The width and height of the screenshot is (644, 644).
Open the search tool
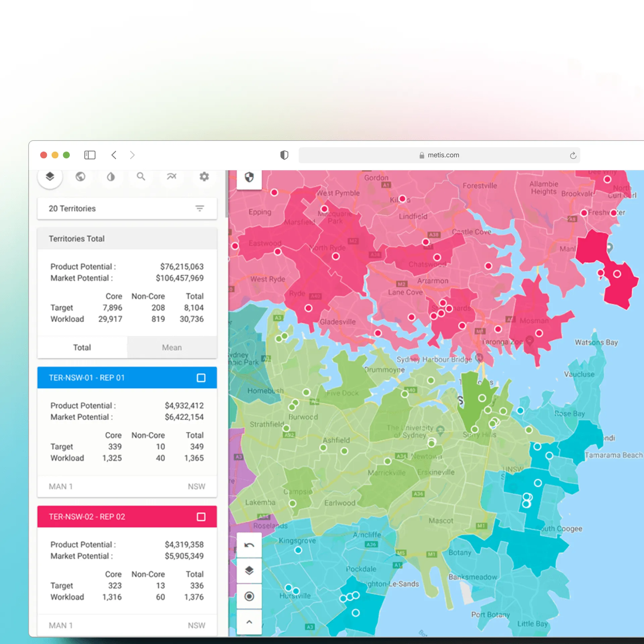click(141, 177)
